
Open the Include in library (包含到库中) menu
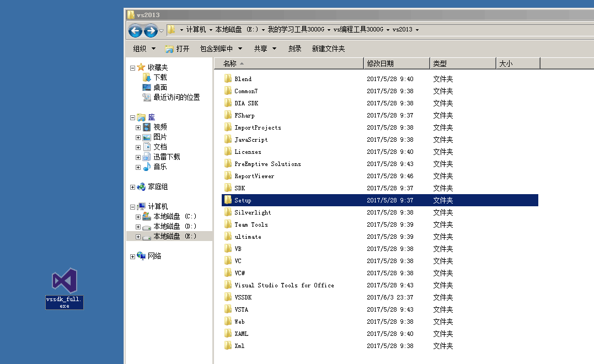(x=221, y=49)
